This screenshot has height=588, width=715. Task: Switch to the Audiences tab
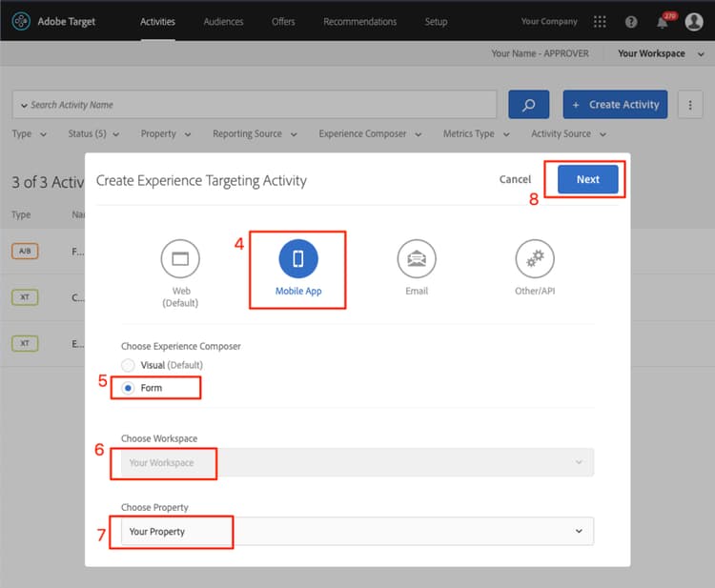(223, 21)
